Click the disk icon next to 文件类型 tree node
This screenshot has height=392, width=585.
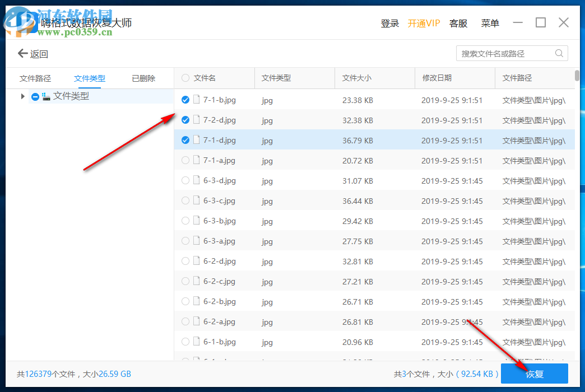pyautogui.click(x=45, y=96)
